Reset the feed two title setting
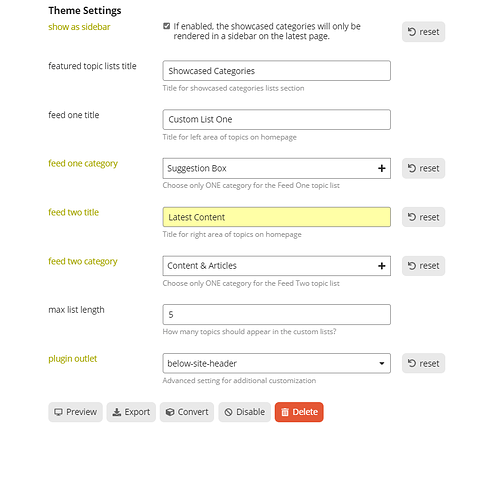 tap(423, 217)
